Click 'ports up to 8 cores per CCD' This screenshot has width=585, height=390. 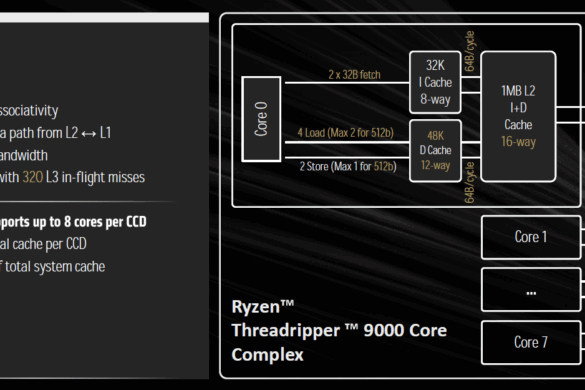pos(73,222)
